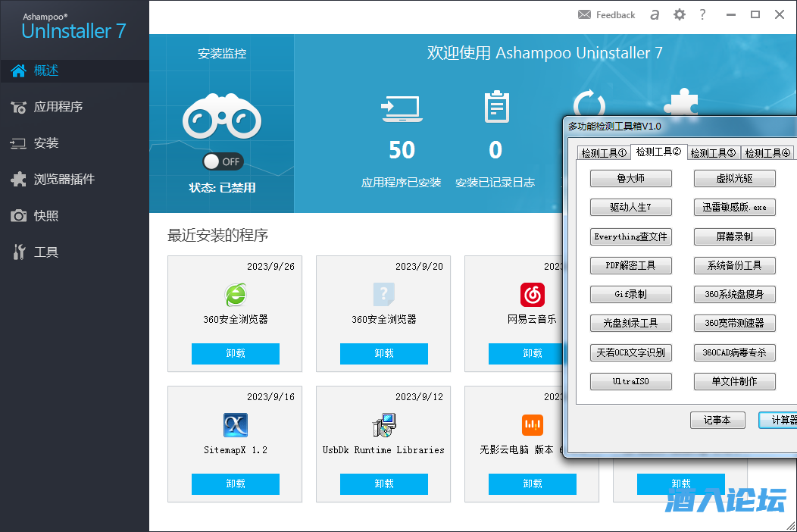Switch to the 检测工具③ tab
Screen dimensions: 797x532
(713, 153)
